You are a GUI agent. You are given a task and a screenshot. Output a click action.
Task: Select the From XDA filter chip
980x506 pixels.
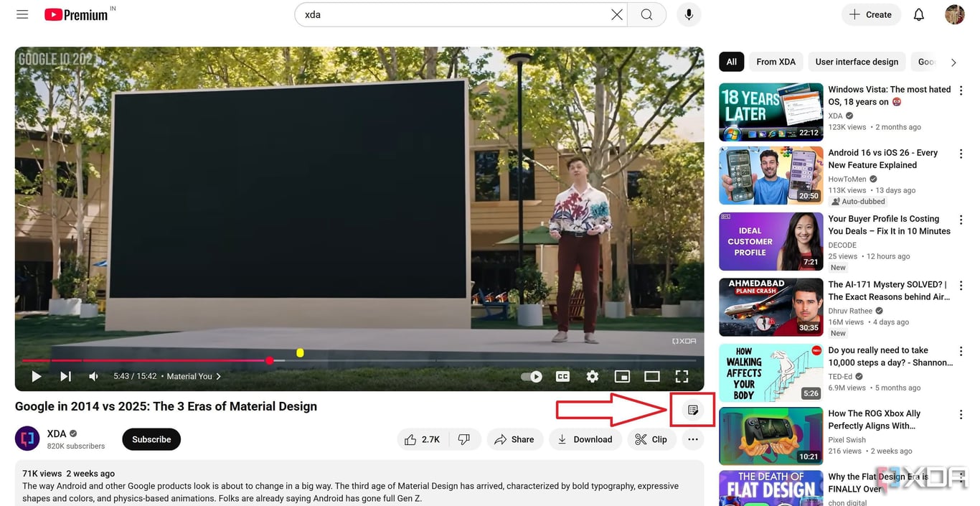pyautogui.click(x=776, y=62)
